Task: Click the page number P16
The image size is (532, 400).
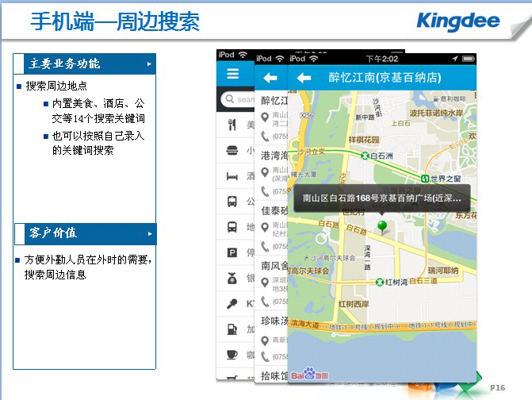Action: point(497,387)
